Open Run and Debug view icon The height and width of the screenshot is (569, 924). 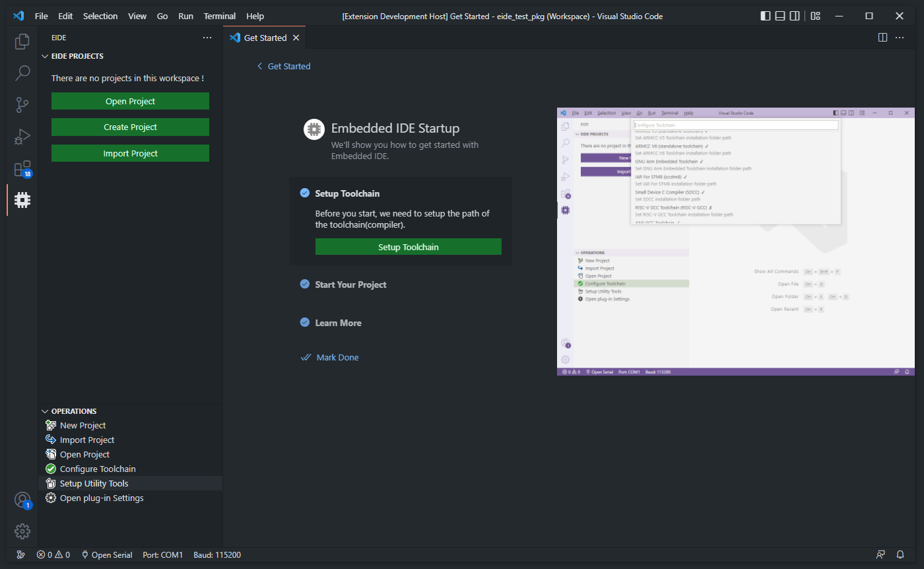coord(22,137)
